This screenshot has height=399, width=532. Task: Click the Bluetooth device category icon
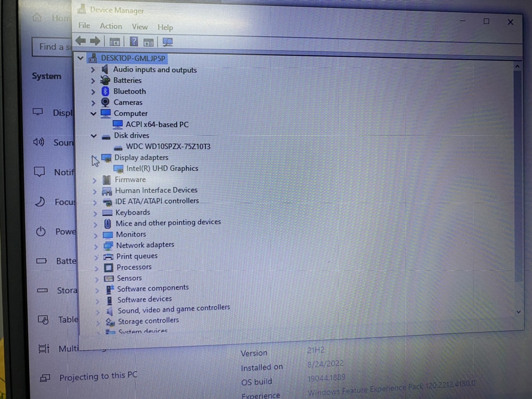tap(105, 91)
